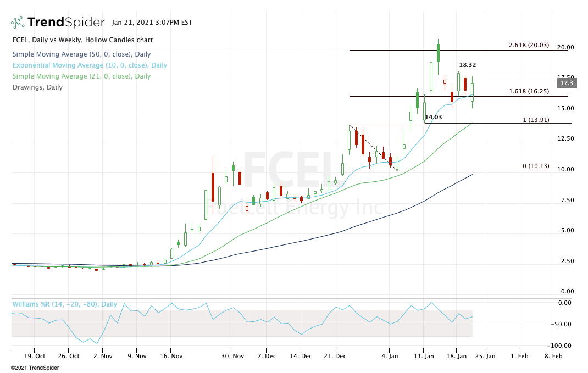Click the FCEL Daily vs Weekly chart title
Screen dimensions: 588x373
click(83, 40)
